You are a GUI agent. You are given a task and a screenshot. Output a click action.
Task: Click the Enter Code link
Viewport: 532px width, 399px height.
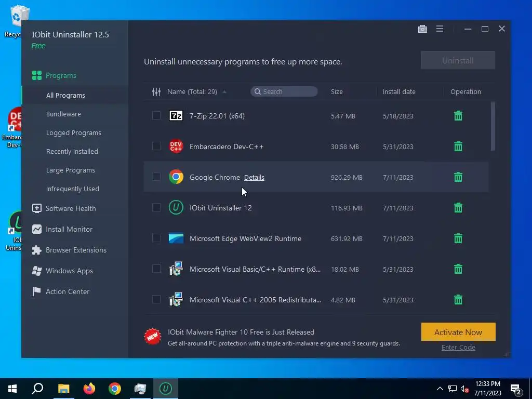(458, 348)
